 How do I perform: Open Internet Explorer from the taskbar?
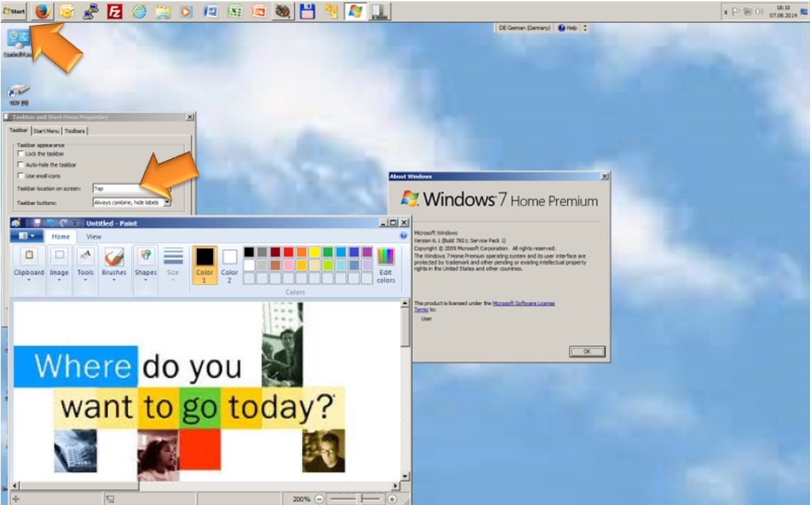point(139,11)
